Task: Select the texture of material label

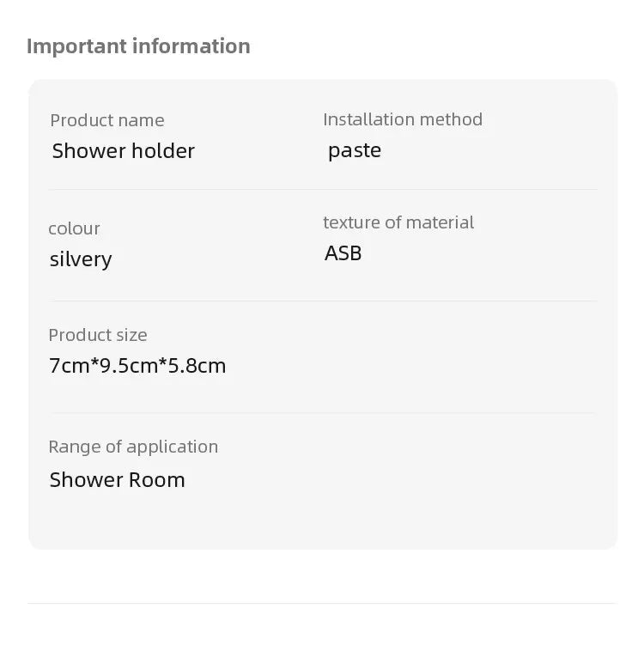Action: coord(398,222)
